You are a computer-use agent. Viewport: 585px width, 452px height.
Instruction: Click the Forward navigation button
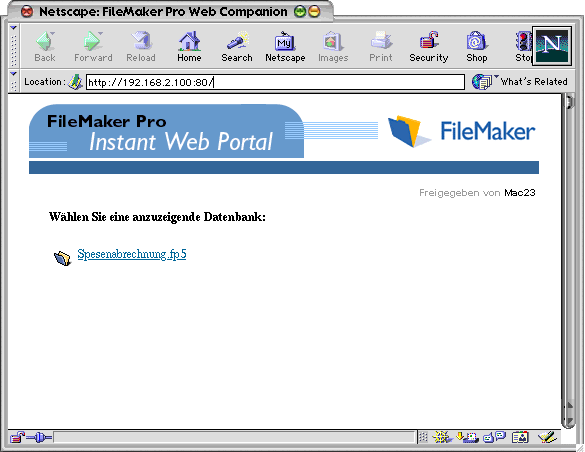click(93, 46)
